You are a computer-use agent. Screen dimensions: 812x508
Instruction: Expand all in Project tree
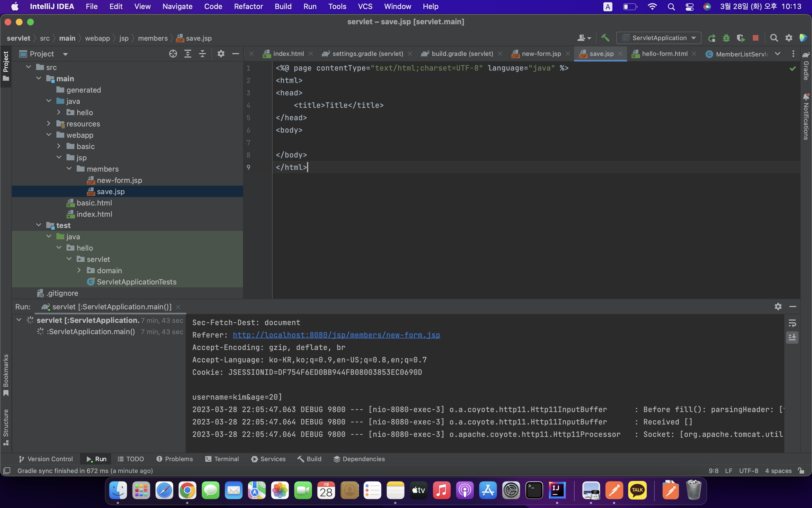[187, 54]
